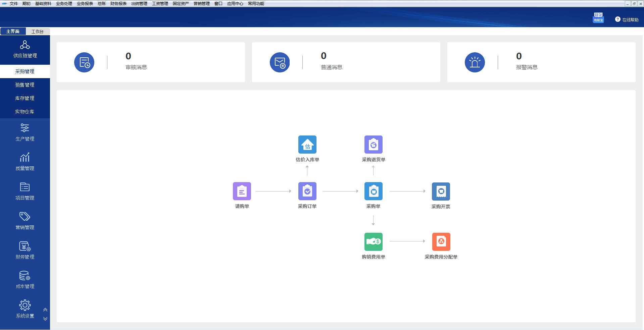Collapse the 供应链管理 sidebar section
This screenshot has height=330, width=644.
click(25, 50)
